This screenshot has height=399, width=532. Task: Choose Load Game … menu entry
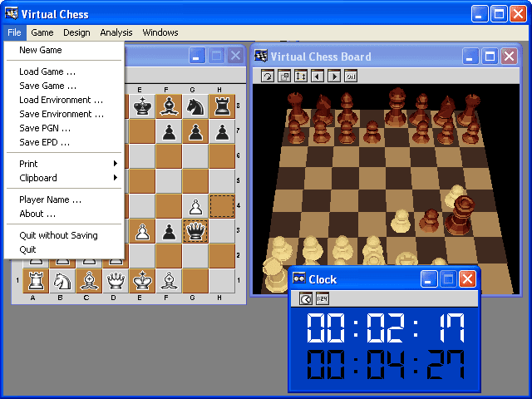pos(64,71)
